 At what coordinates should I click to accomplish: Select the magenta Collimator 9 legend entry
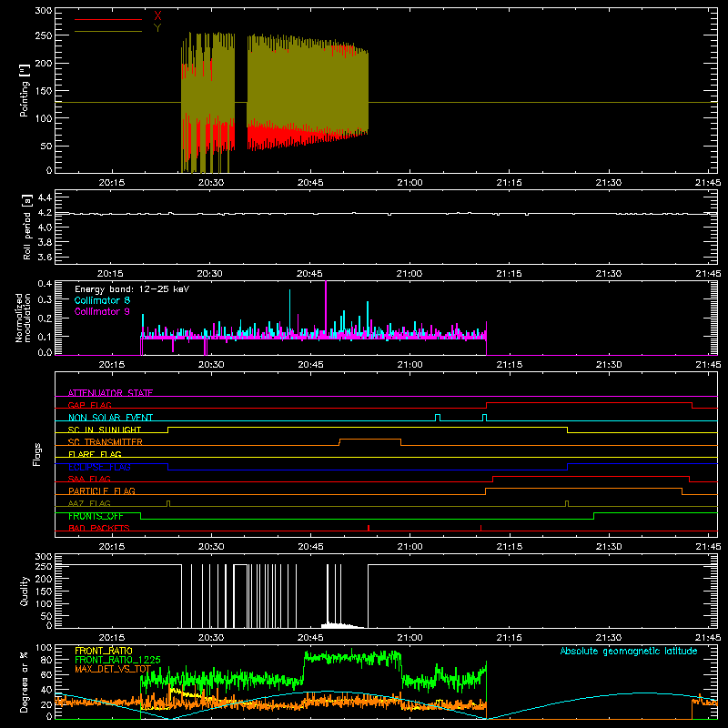[x=102, y=311]
